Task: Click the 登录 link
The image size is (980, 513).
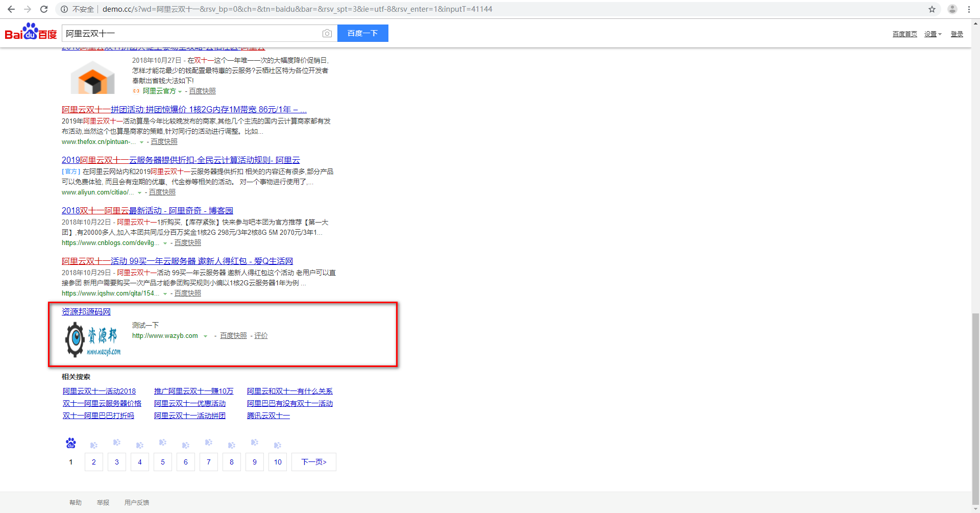Action: click(957, 34)
